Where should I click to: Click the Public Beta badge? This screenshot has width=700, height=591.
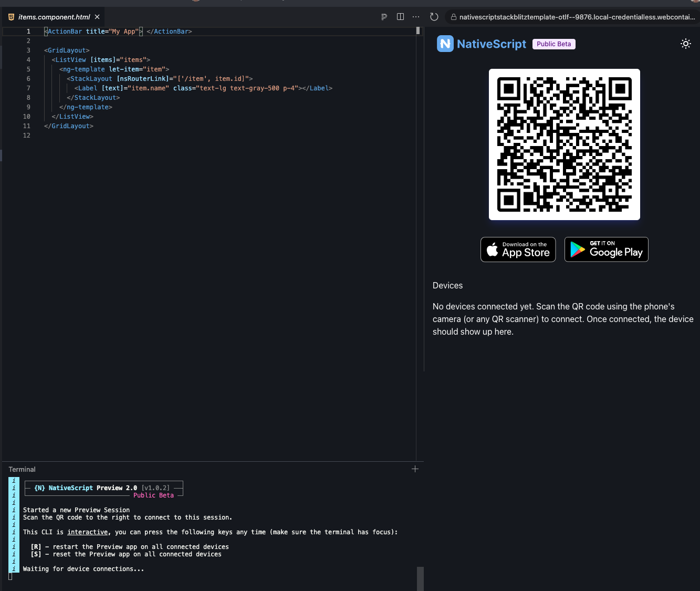(553, 44)
